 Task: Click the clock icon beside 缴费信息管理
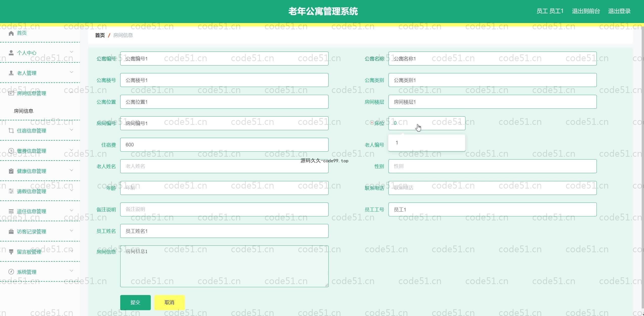click(x=11, y=151)
